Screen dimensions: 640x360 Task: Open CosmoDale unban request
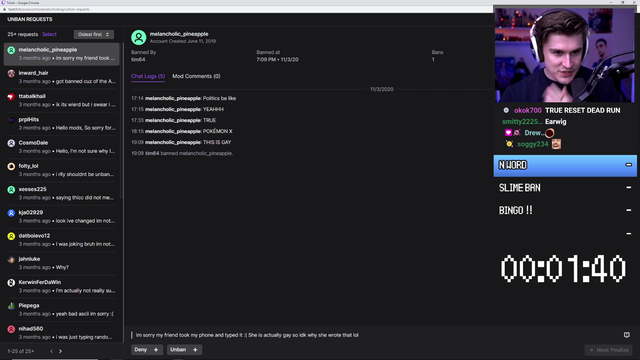pos(62,147)
